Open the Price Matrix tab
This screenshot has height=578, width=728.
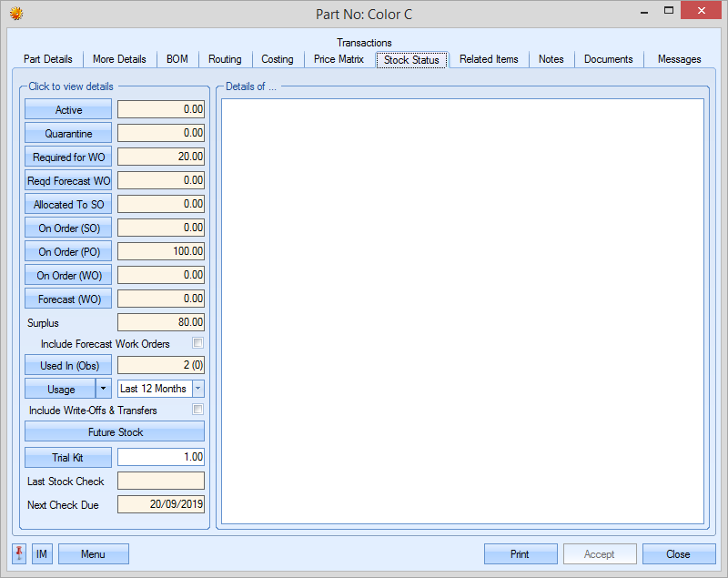[x=339, y=59]
